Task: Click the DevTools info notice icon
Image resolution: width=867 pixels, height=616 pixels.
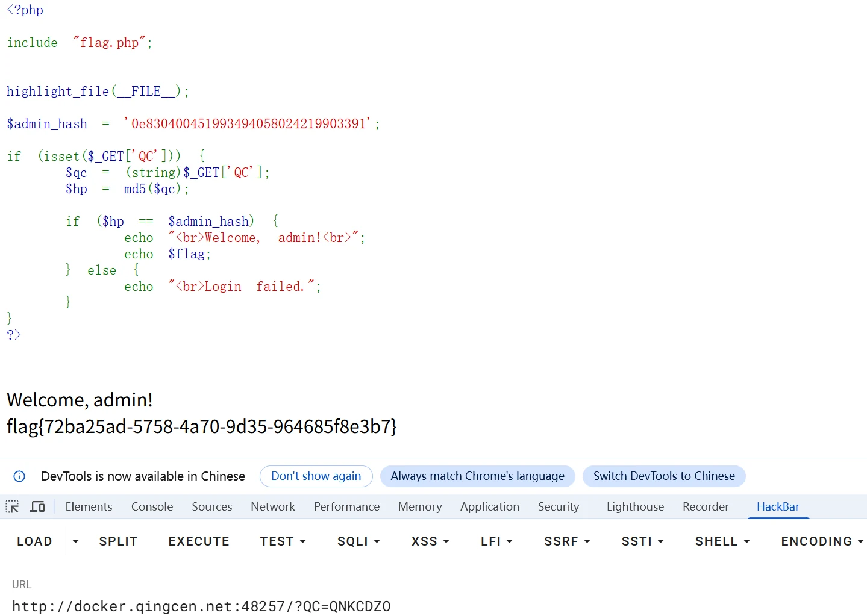Action: (19, 476)
